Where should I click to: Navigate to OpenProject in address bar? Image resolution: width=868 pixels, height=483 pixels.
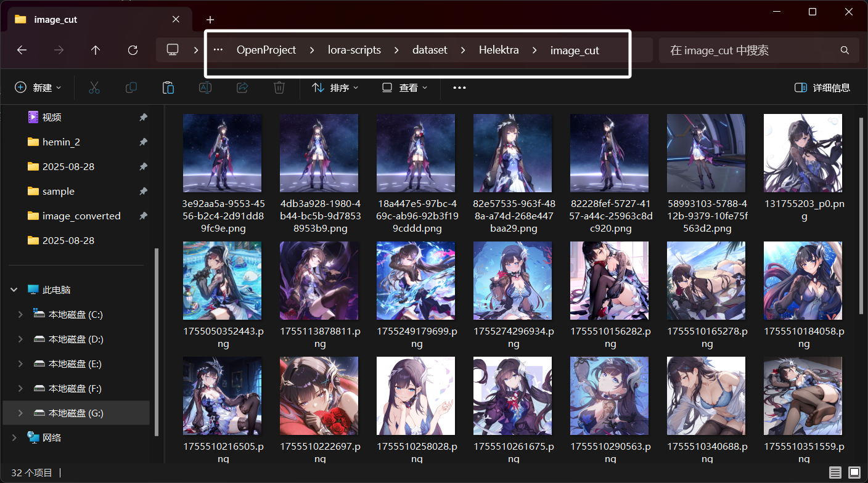point(266,50)
